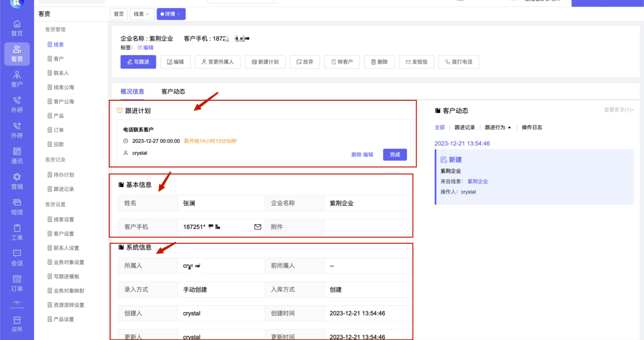
Task: Click the 姓名 value 张澜
Action: tap(189, 203)
